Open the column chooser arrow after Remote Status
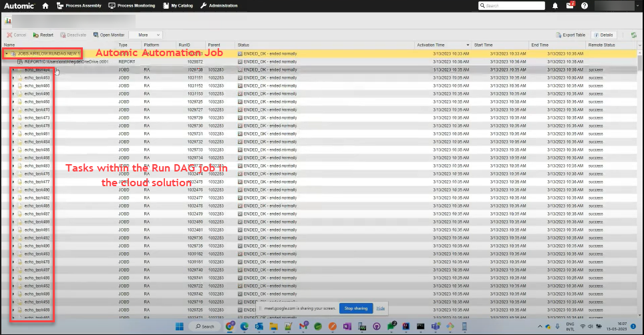 pos(639,45)
